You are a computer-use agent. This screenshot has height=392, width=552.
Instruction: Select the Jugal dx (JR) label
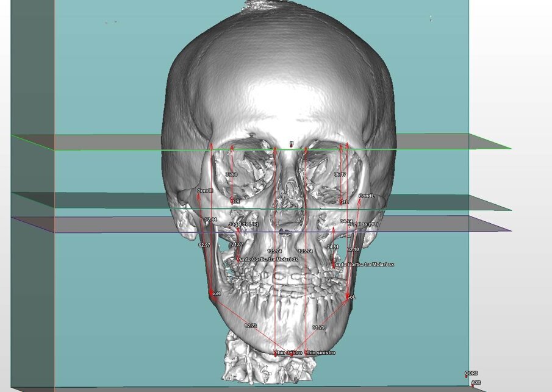(244, 224)
